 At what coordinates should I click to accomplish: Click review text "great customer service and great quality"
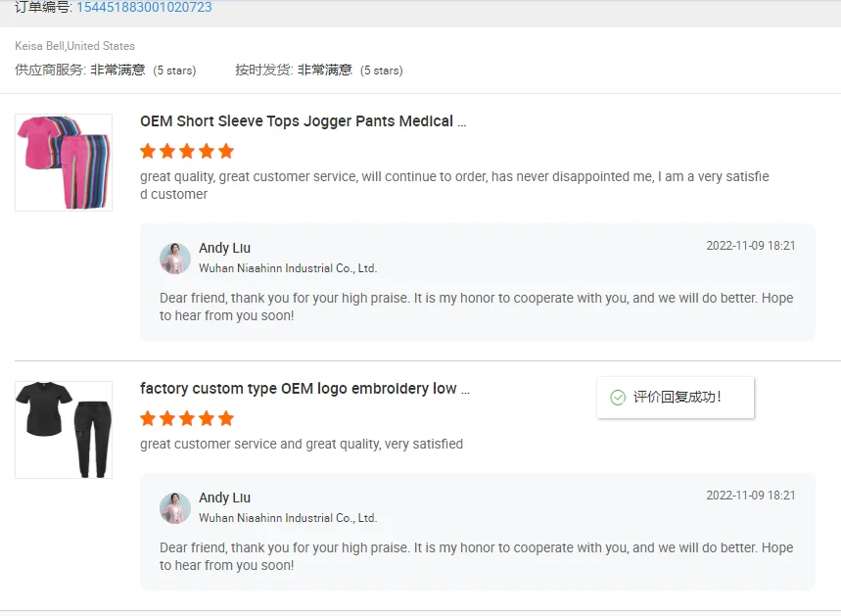[302, 444]
